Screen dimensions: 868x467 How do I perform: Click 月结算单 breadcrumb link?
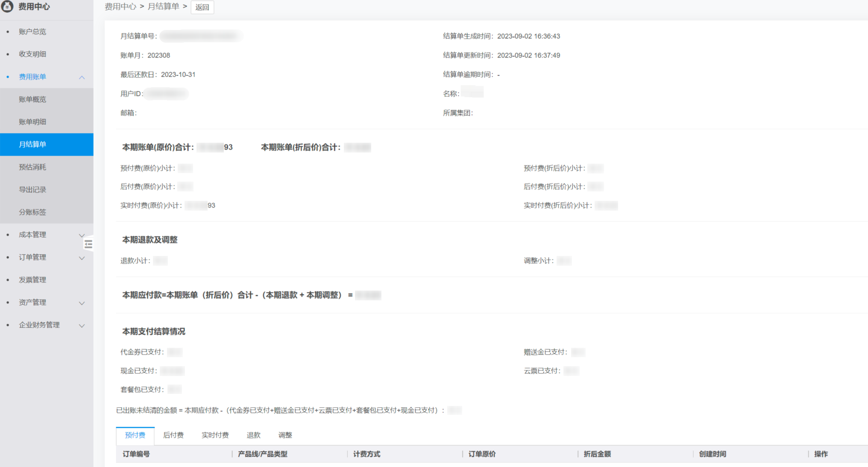pyautogui.click(x=163, y=6)
